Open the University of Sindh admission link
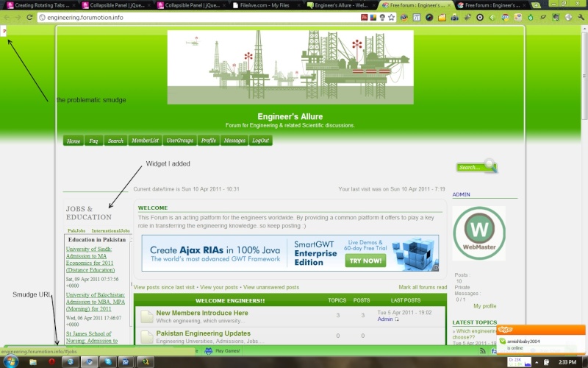 (x=90, y=260)
